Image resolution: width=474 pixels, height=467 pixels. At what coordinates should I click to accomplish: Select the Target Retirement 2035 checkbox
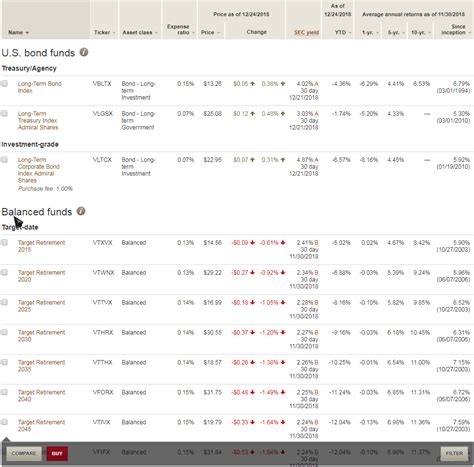(4, 362)
